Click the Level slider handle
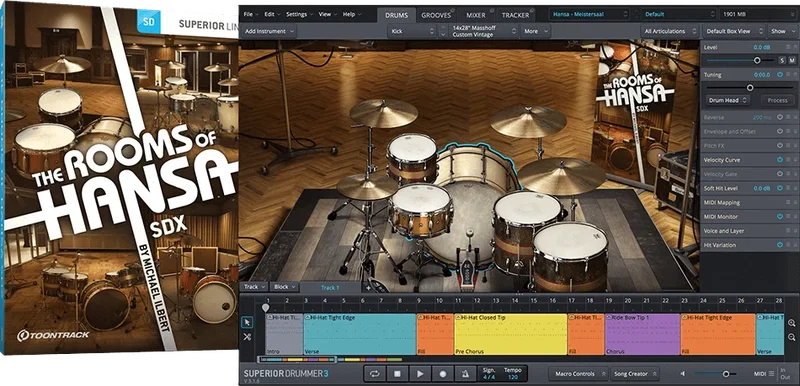The image size is (800, 386). (757, 60)
